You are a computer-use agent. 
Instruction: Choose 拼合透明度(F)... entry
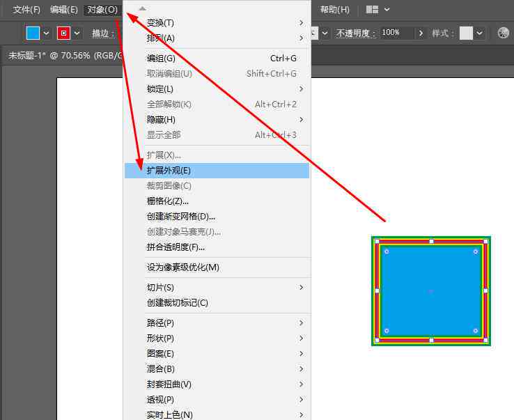(x=217, y=247)
